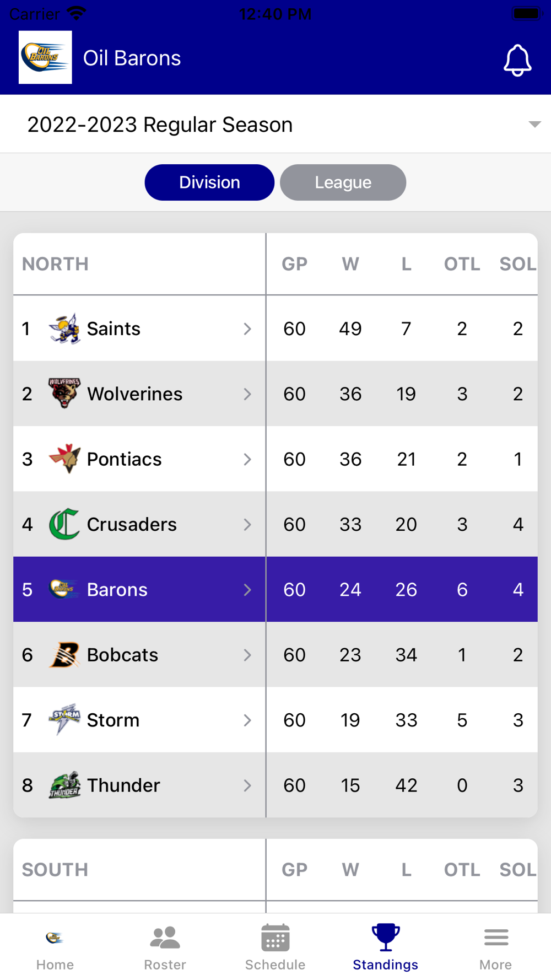
Task: Open the More menu tab
Action: pos(495,947)
